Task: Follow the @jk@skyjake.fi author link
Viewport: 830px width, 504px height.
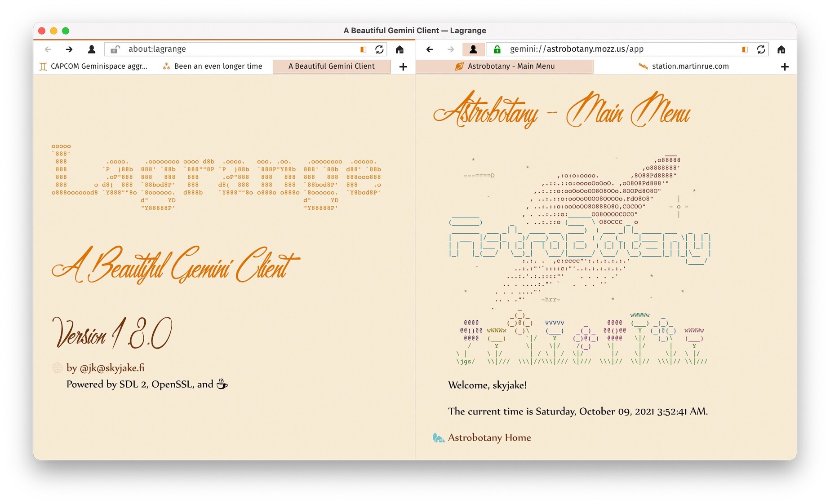Action: point(111,368)
